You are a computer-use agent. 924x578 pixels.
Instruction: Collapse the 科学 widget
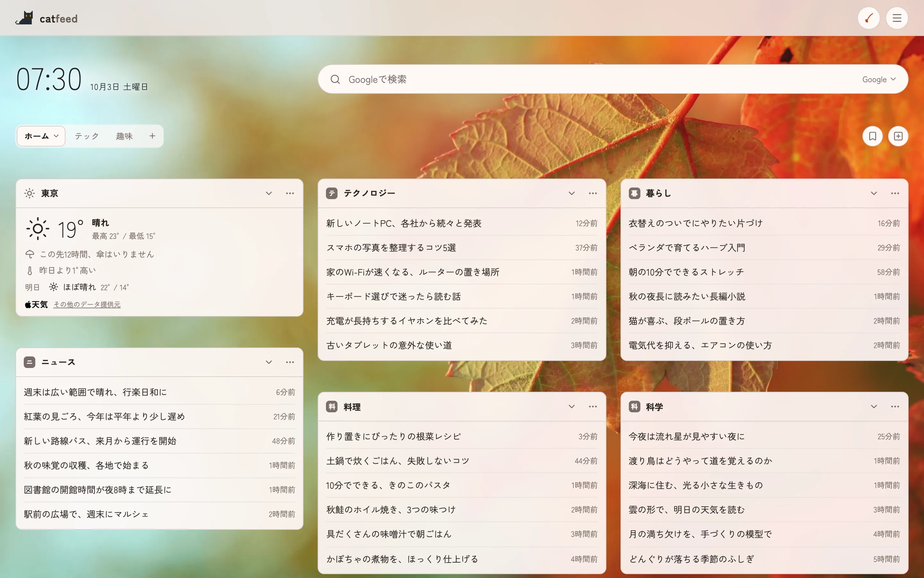874,406
